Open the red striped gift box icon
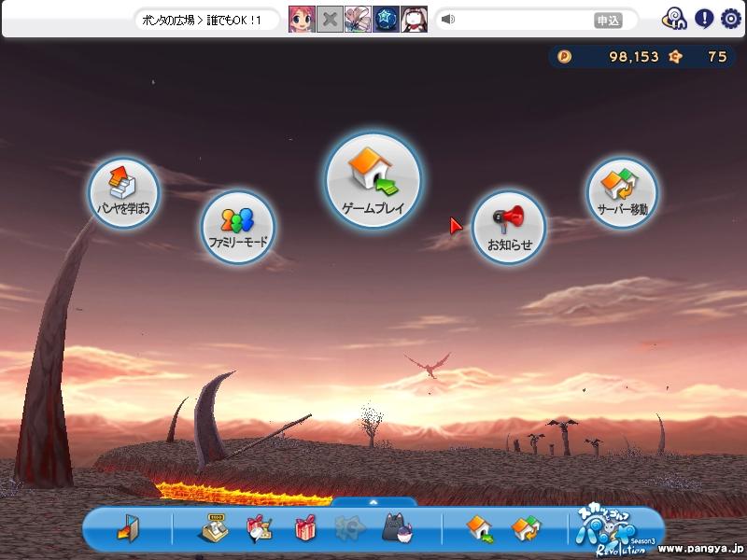 [305, 527]
